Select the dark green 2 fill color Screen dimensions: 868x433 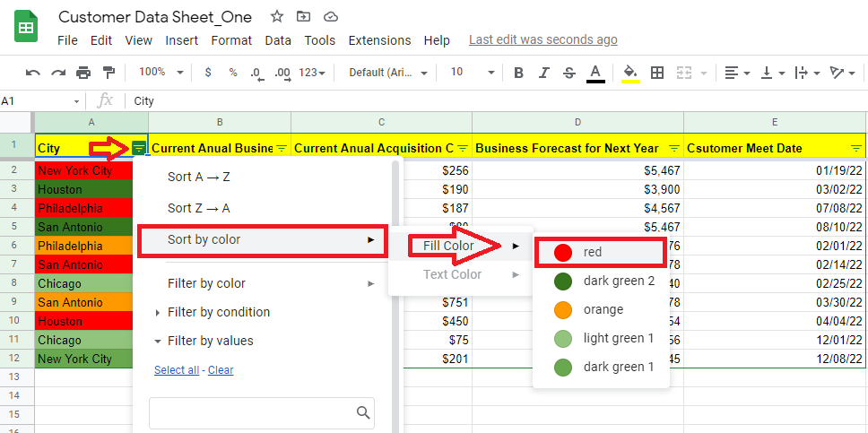601,281
